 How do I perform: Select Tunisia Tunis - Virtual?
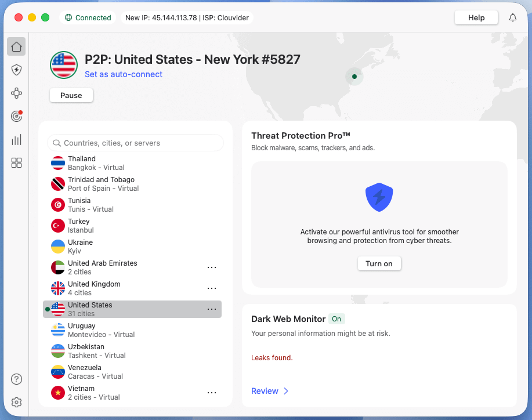pyautogui.click(x=132, y=205)
